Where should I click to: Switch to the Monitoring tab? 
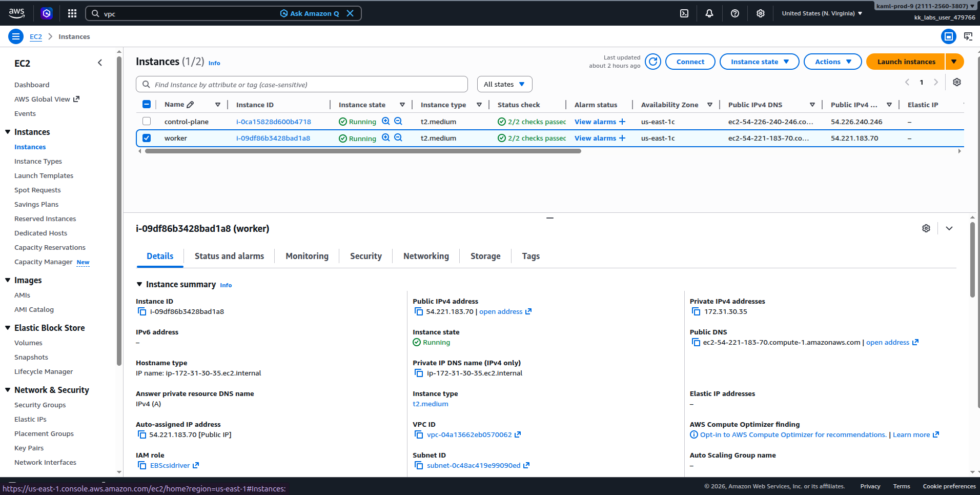click(307, 256)
